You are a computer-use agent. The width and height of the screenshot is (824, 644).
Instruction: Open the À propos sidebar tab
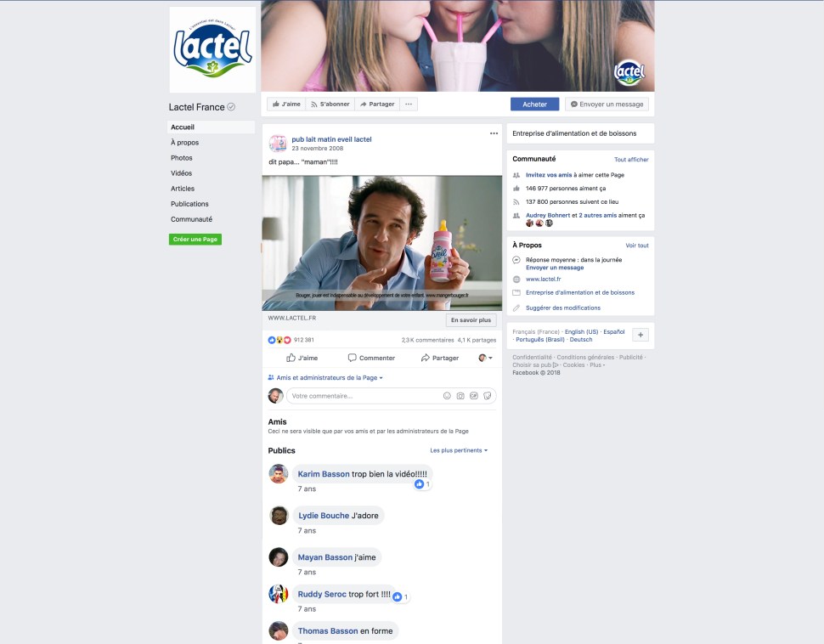[184, 143]
